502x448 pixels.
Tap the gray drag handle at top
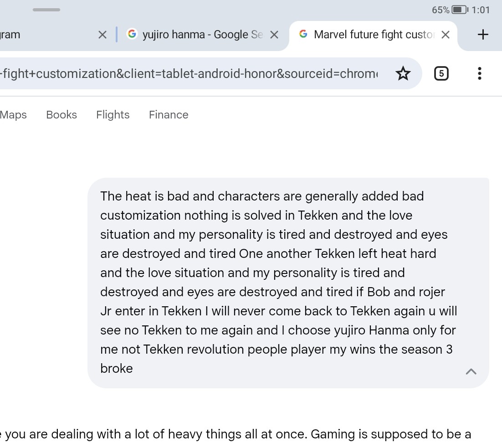46,10
